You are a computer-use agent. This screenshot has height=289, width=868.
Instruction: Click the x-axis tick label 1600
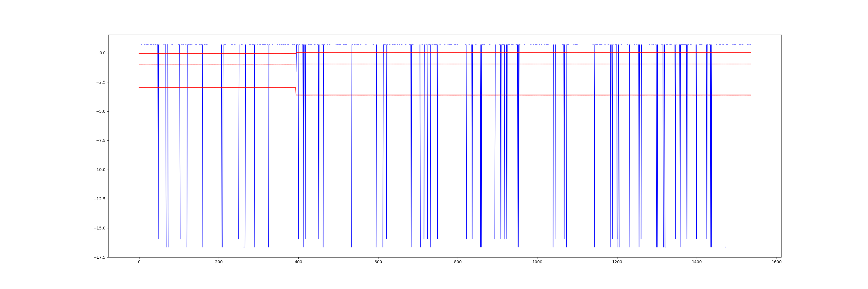[x=776, y=262]
